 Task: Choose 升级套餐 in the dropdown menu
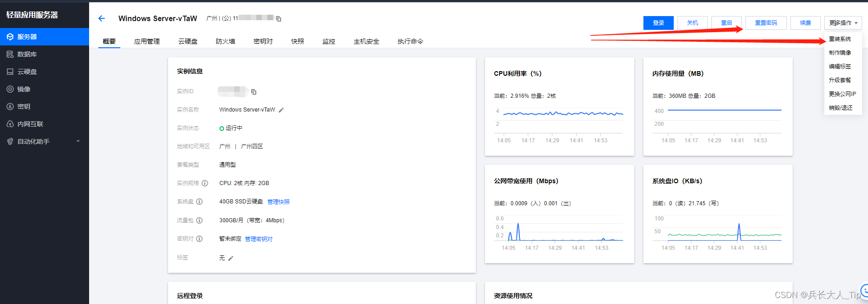[x=840, y=80]
